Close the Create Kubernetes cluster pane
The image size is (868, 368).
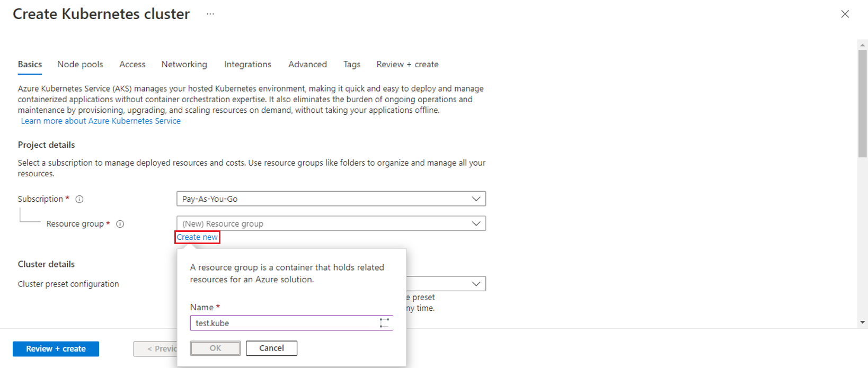[845, 14]
